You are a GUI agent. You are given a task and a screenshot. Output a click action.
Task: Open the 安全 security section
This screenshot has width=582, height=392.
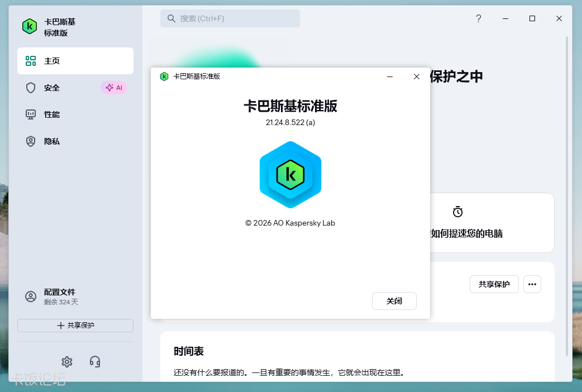pos(75,88)
